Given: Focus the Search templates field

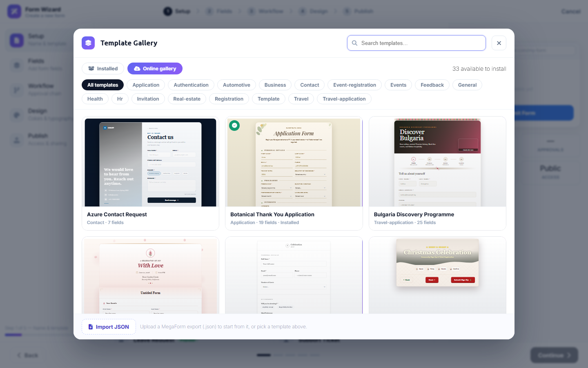Looking at the screenshot, I should pos(416,43).
